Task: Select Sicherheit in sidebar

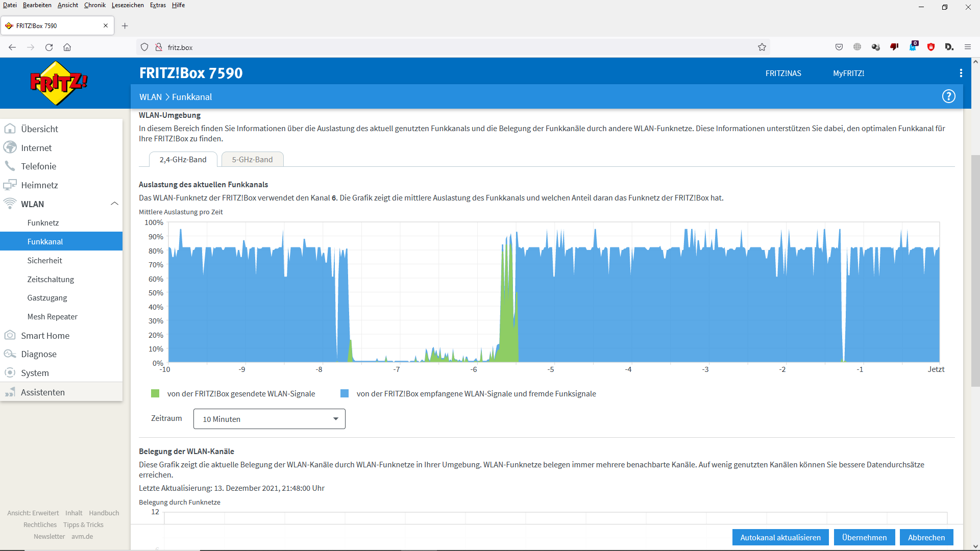Action: point(61,260)
